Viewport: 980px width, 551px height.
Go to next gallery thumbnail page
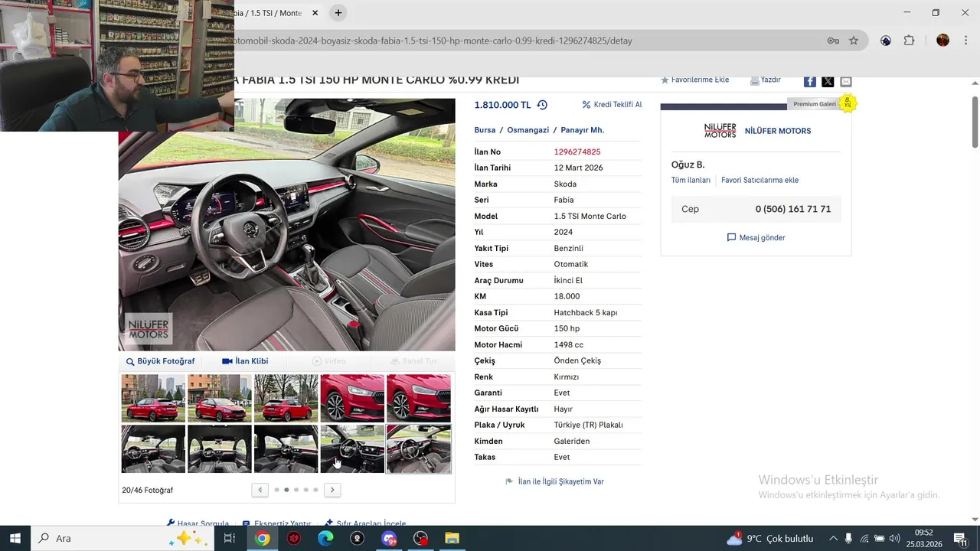point(332,490)
